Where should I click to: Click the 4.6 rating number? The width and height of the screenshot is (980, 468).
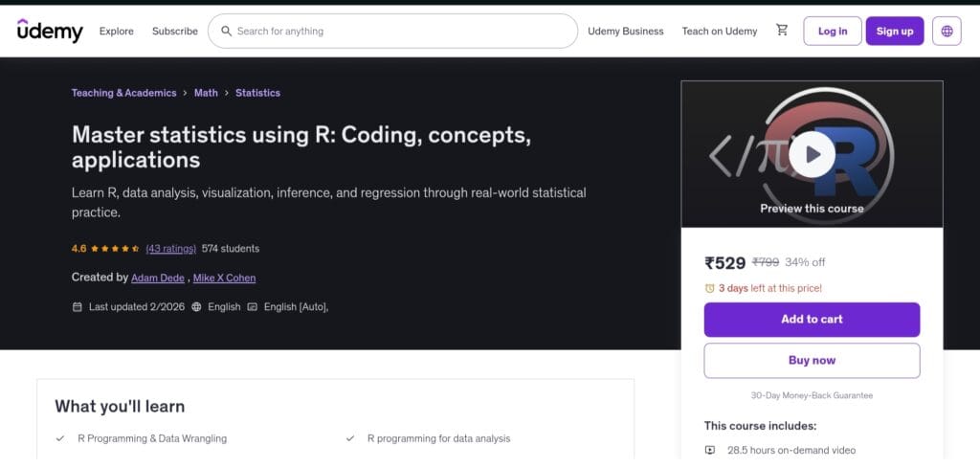point(78,249)
